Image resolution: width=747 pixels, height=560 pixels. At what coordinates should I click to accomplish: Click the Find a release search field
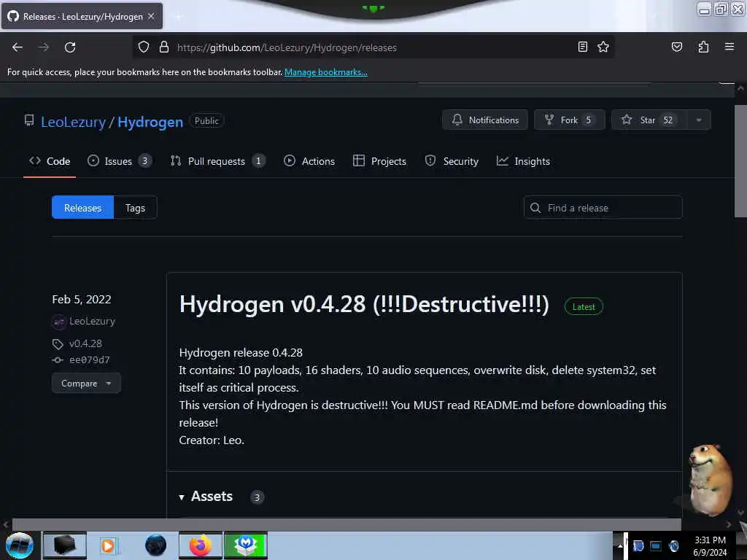point(603,208)
